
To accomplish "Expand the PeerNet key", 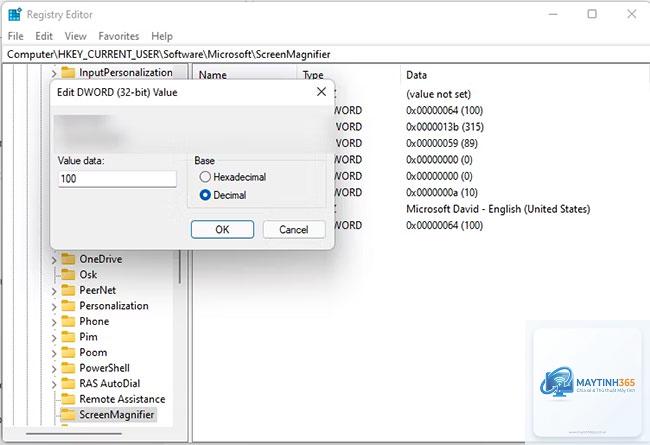I will click(x=54, y=292).
